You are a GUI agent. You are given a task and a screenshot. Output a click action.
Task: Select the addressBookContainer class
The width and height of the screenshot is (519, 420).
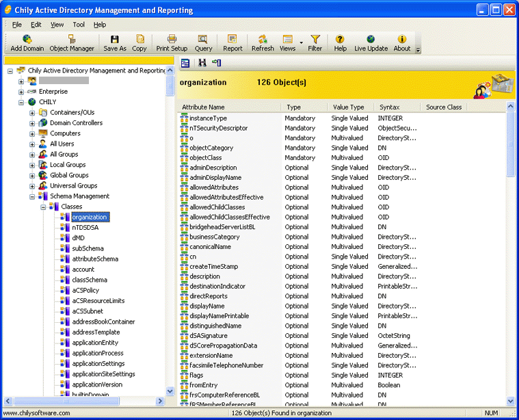[x=104, y=321]
